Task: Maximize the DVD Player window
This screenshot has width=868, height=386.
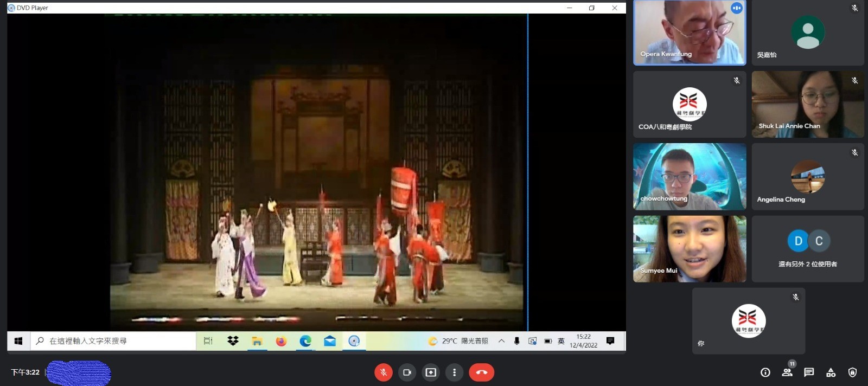Action: coord(592,8)
